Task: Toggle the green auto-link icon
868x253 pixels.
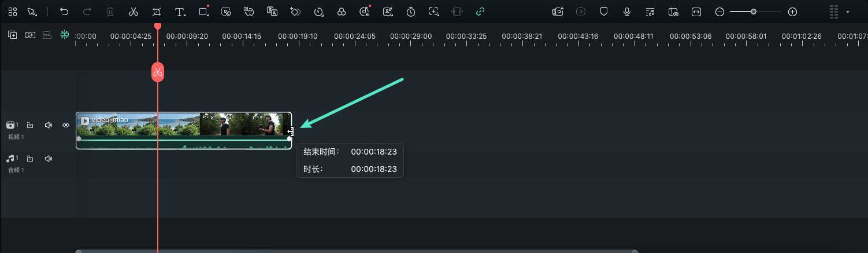Action: coord(480,12)
